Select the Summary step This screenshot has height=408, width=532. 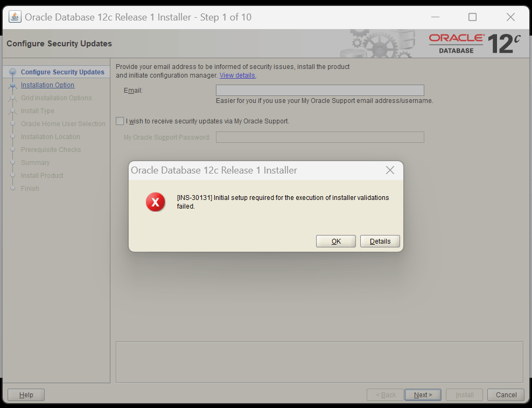[x=36, y=162]
